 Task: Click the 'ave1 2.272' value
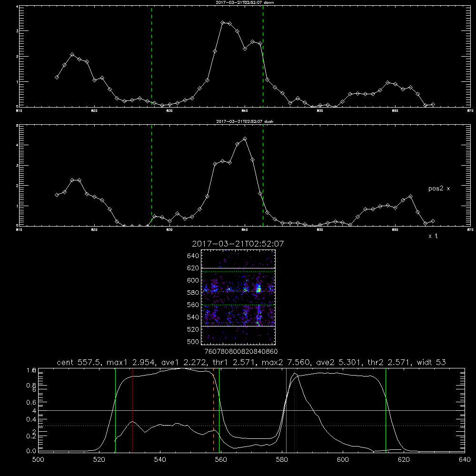click(185, 362)
